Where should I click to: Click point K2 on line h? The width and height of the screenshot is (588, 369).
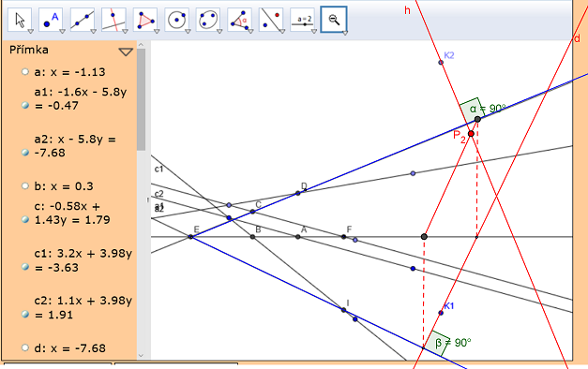(441, 63)
